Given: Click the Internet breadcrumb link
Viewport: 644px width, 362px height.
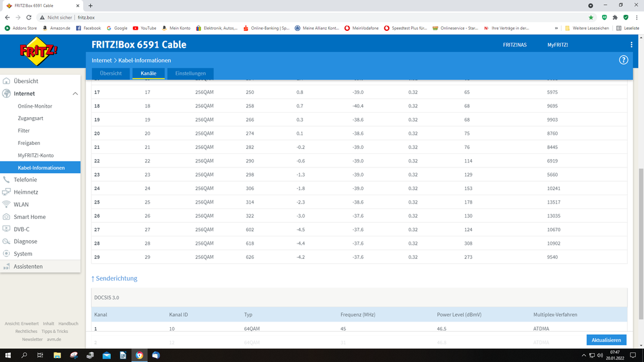Looking at the screenshot, I should 101,61.
